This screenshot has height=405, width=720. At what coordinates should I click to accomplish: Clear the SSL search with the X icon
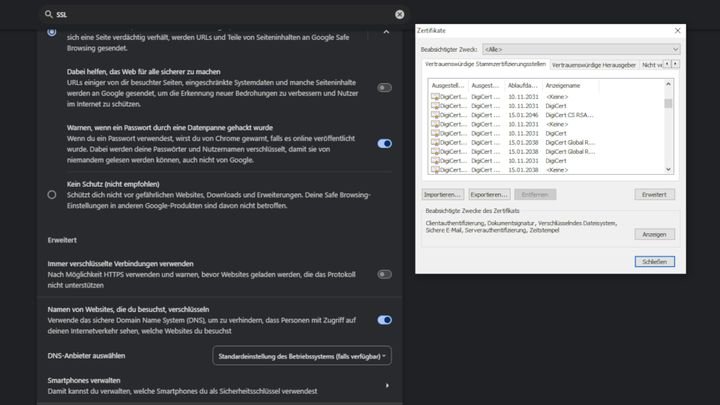coord(399,14)
